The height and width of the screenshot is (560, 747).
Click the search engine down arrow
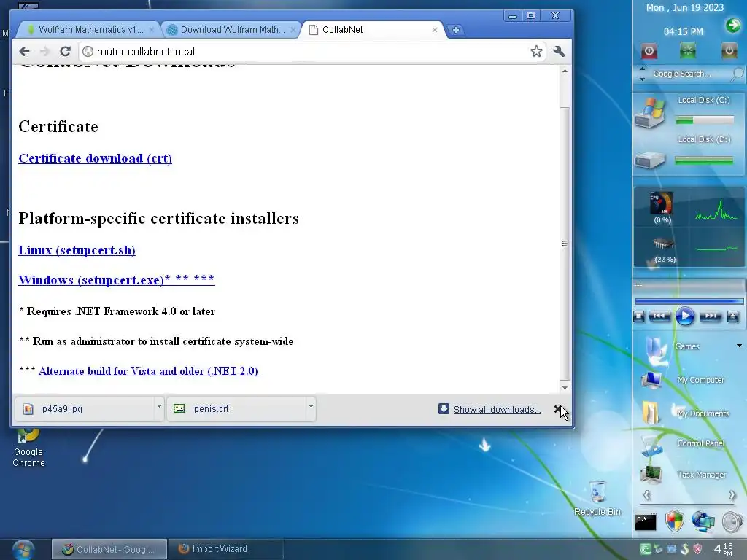pyautogui.click(x=642, y=79)
